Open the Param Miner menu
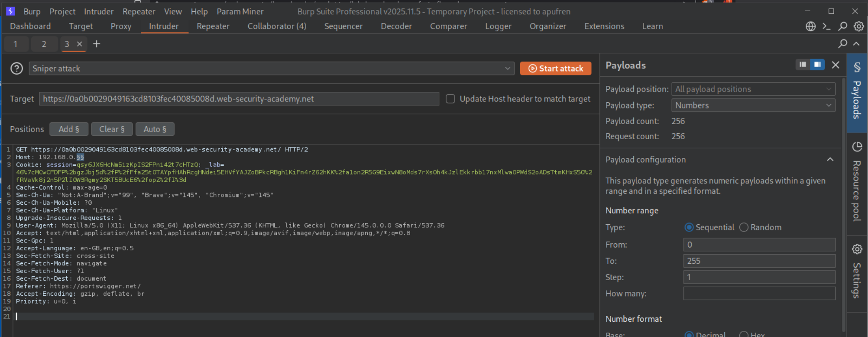The width and height of the screenshot is (868, 337). (x=240, y=12)
